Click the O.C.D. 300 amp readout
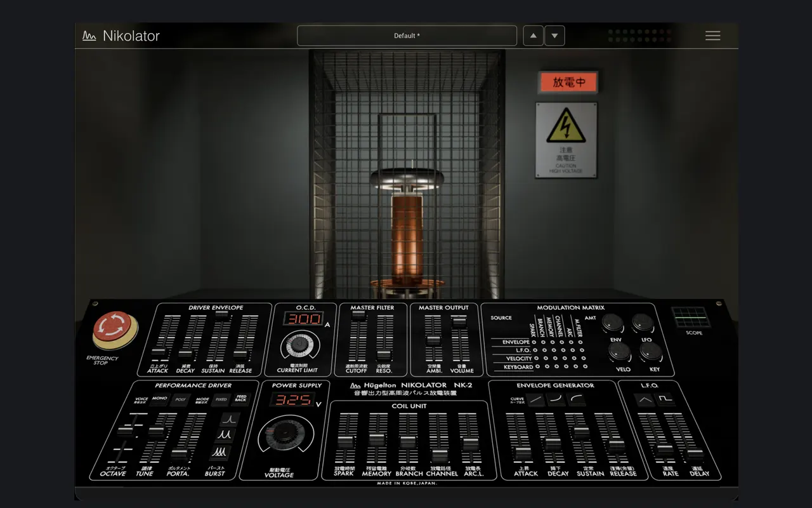The width and height of the screenshot is (812, 508). [x=303, y=319]
